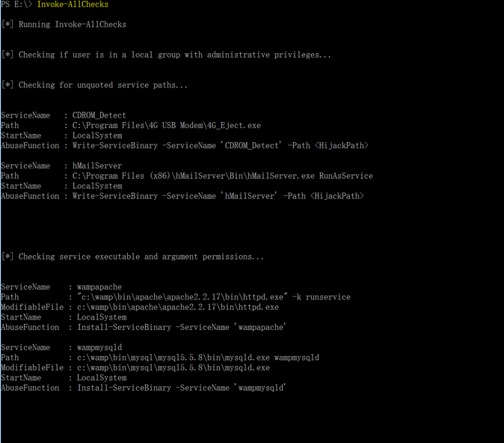Screen dimensions: 504x443
Task: Click the hMailServer.exe RunAsService path
Action: pos(222,176)
